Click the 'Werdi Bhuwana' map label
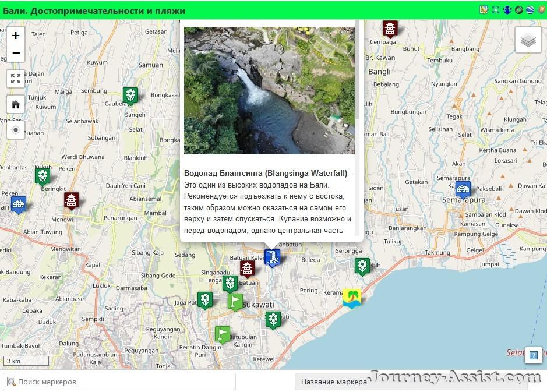 (x=83, y=157)
